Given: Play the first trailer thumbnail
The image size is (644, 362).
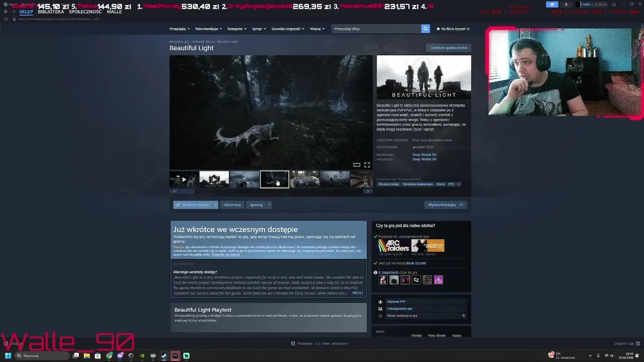Looking at the screenshot, I should pyautogui.click(x=184, y=179).
